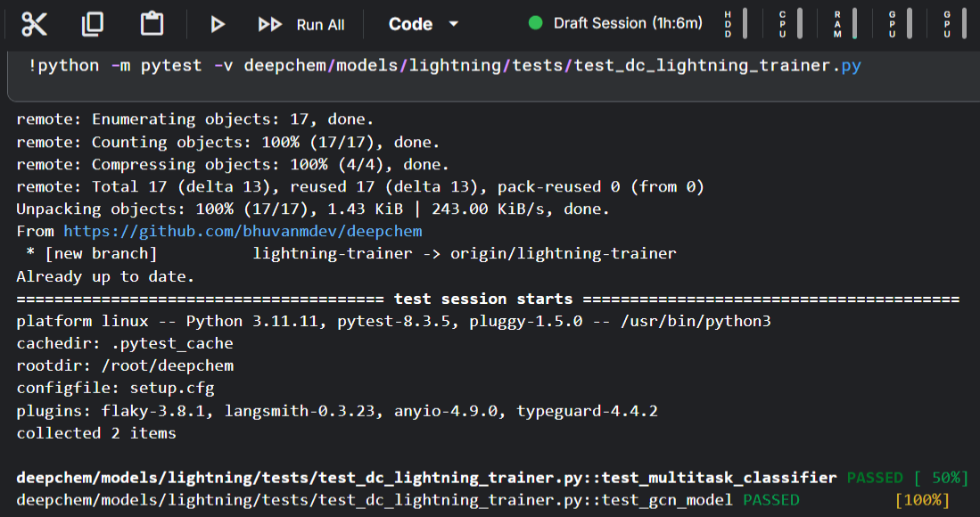Click the Run All label
This screenshot has height=517, width=980.
(321, 25)
